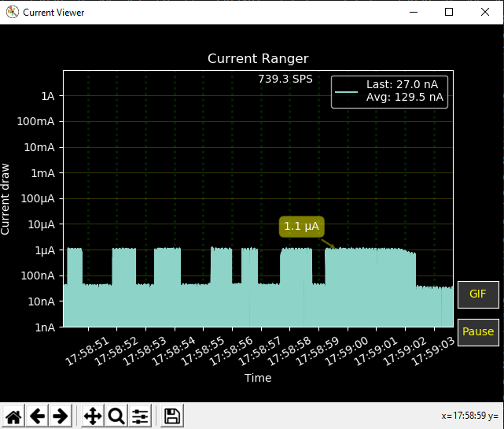Image resolution: width=504 pixels, height=429 pixels.
Task: Click the GIF button
Action: [478, 294]
